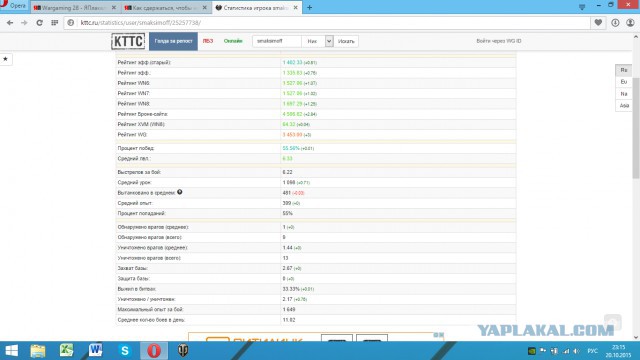
Task: Click the 'Рейтинг WG' row label
Action: (132, 134)
